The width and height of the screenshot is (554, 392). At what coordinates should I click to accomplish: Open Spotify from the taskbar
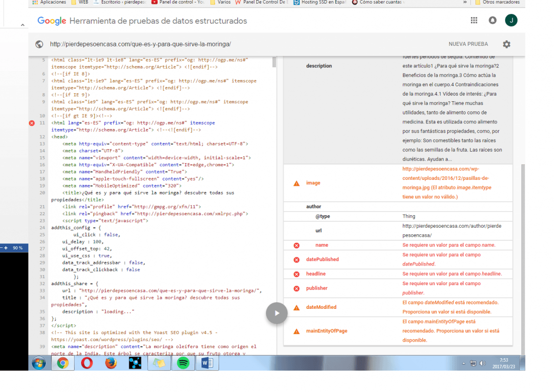(183, 363)
